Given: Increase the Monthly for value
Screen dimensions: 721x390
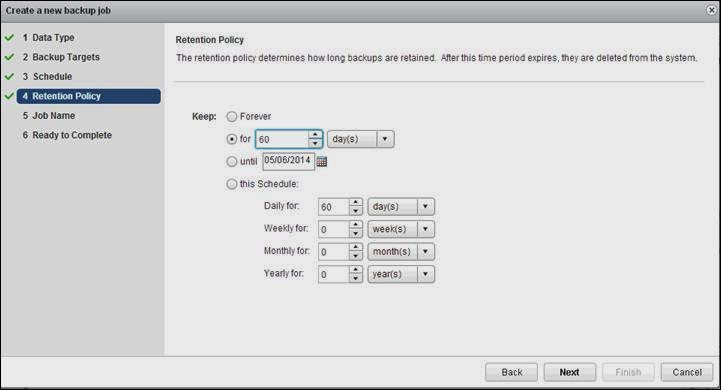Looking at the screenshot, I should click(x=355, y=247).
